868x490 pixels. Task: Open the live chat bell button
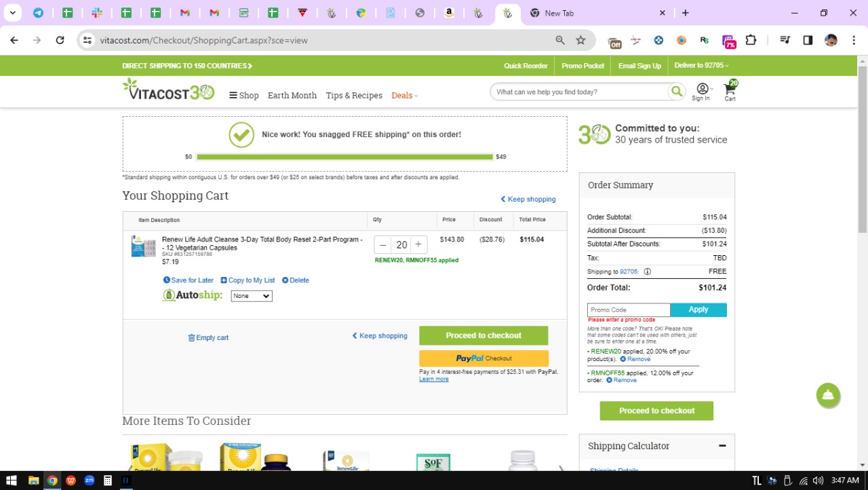tap(828, 396)
